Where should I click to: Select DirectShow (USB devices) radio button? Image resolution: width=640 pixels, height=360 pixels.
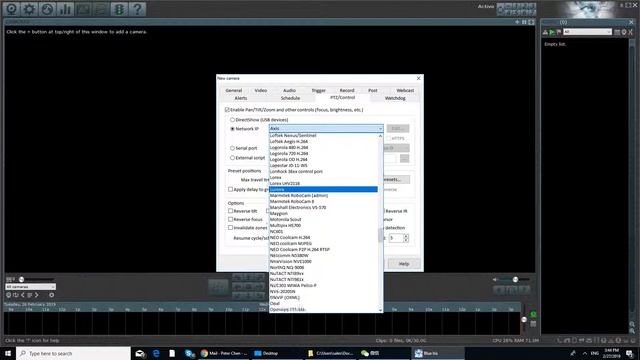(232, 120)
